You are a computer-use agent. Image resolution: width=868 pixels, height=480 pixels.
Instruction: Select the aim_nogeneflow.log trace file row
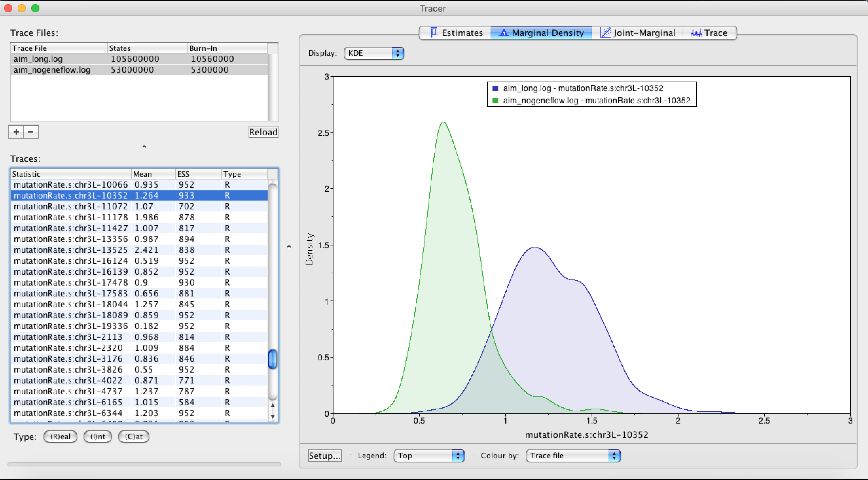[x=52, y=70]
